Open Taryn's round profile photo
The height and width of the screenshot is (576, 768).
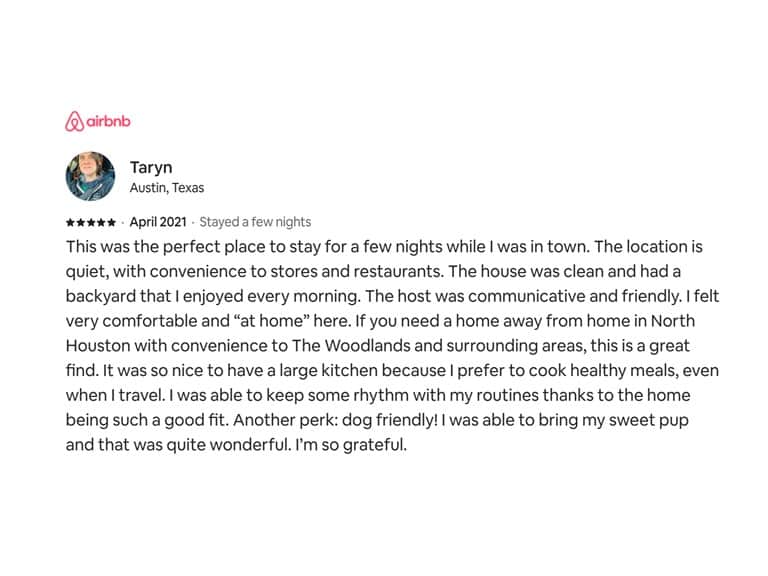click(x=90, y=176)
